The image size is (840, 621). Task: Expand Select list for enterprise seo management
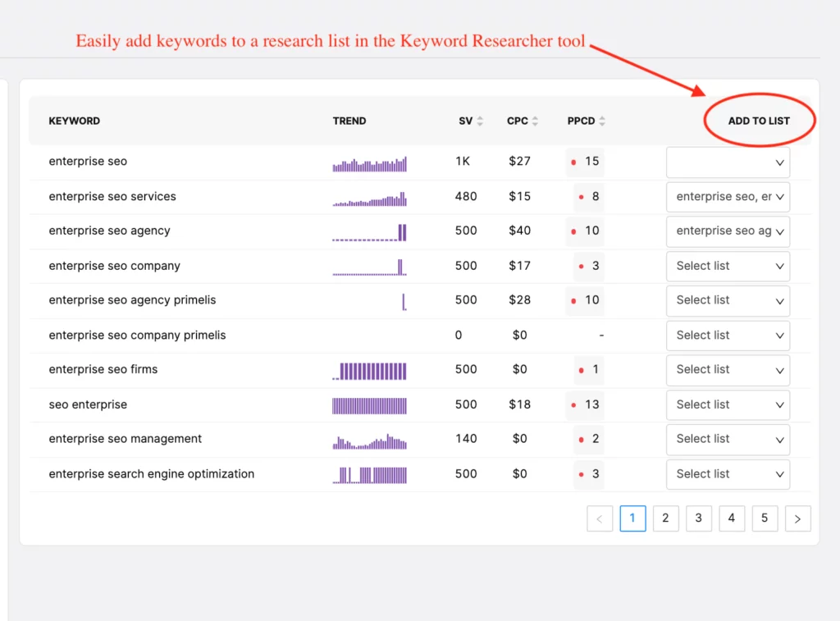(728, 439)
